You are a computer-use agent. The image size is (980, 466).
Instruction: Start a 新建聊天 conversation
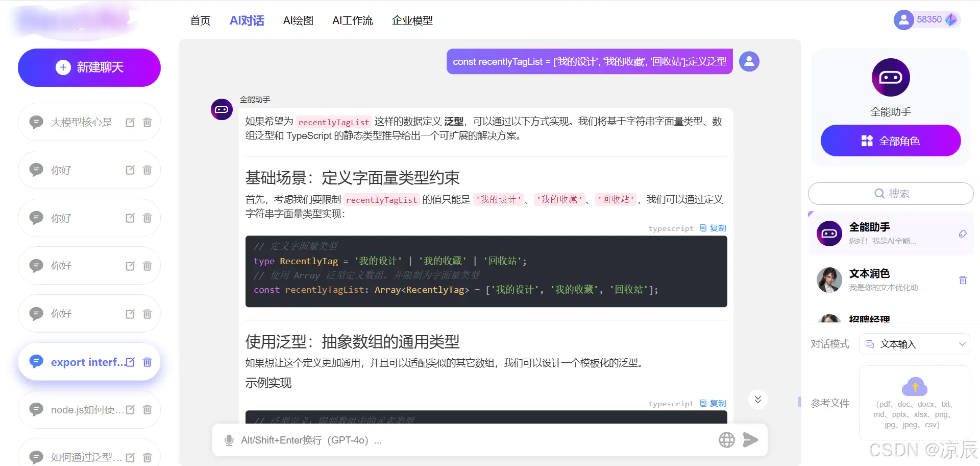(89, 67)
